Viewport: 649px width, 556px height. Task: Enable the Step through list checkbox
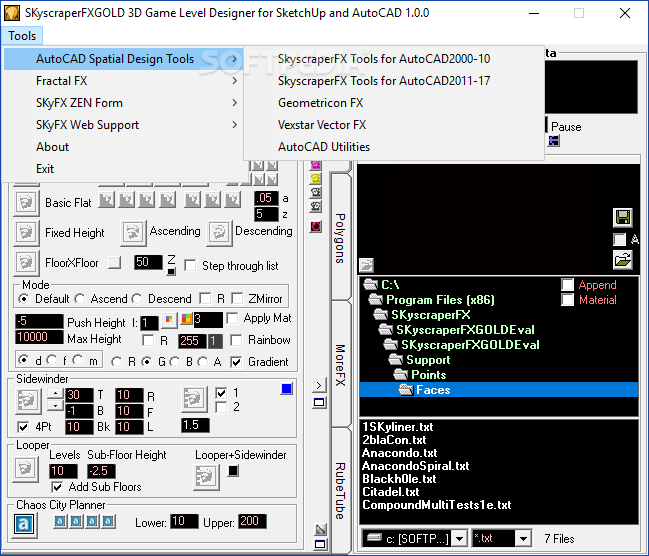190,265
